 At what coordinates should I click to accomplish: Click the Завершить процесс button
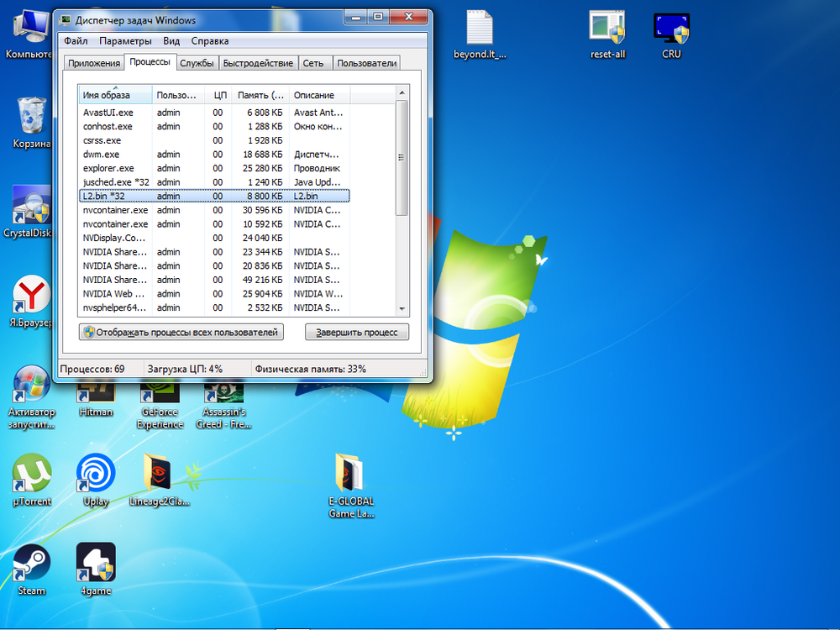coord(356,332)
